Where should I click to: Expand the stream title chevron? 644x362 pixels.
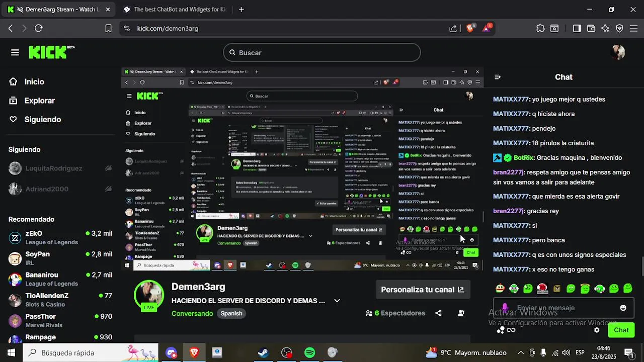tap(337, 301)
